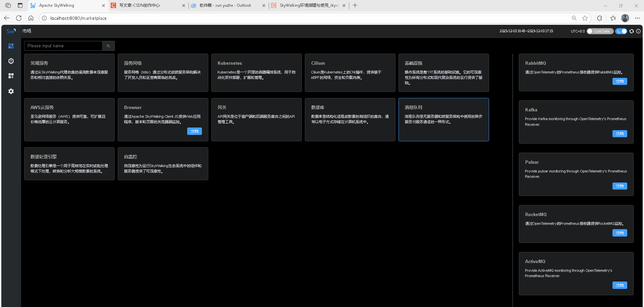
Task: Open the Pulsar 文档 button
Action: pos(620,186)
